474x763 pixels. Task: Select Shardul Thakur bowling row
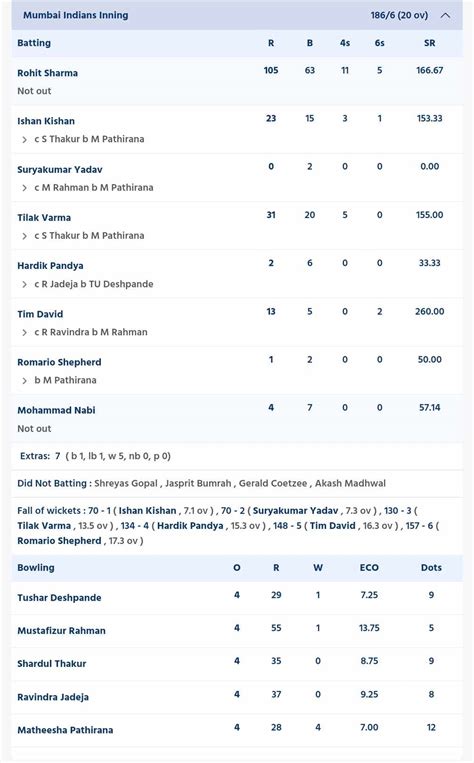(237, 664)
